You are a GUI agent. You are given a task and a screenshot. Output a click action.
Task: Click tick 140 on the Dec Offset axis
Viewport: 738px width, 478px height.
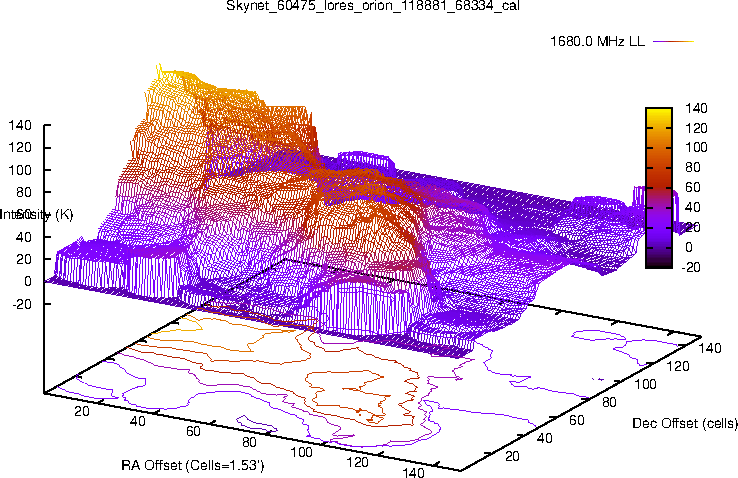(710, 348)
